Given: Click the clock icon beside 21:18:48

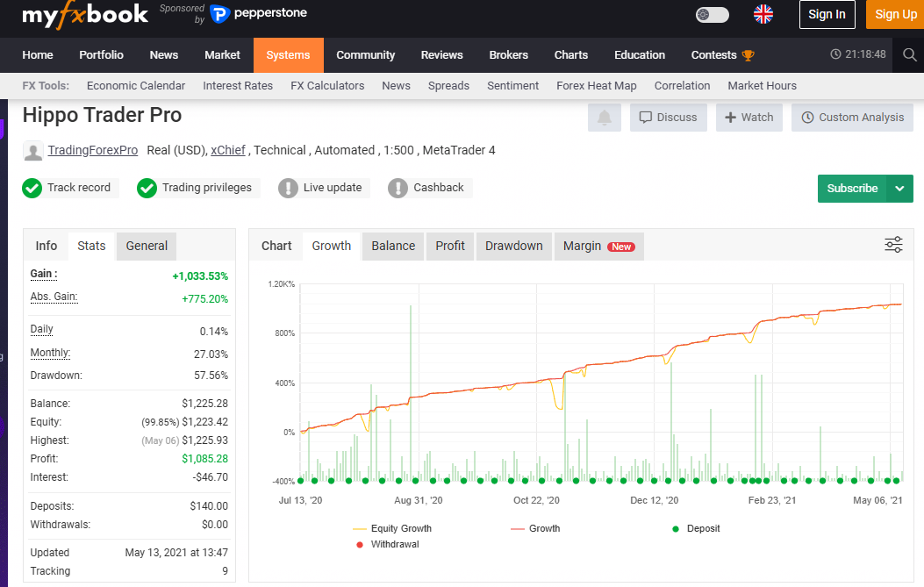Looking at the screenshot, I should (x=835, y=54).
